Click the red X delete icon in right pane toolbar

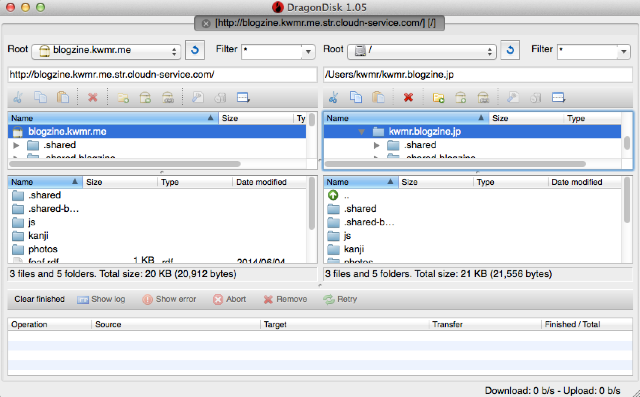click(408, 98)
